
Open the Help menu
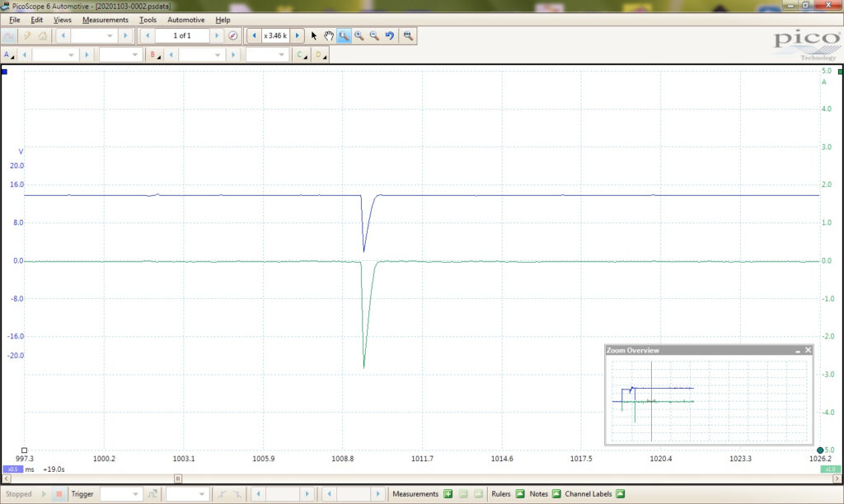point(223,20)
